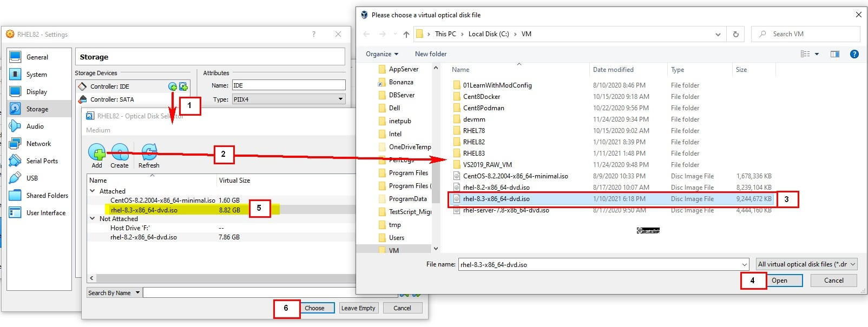Click the refresh button next to address bar
Viewport: 868px width, 327px height.
735,34
